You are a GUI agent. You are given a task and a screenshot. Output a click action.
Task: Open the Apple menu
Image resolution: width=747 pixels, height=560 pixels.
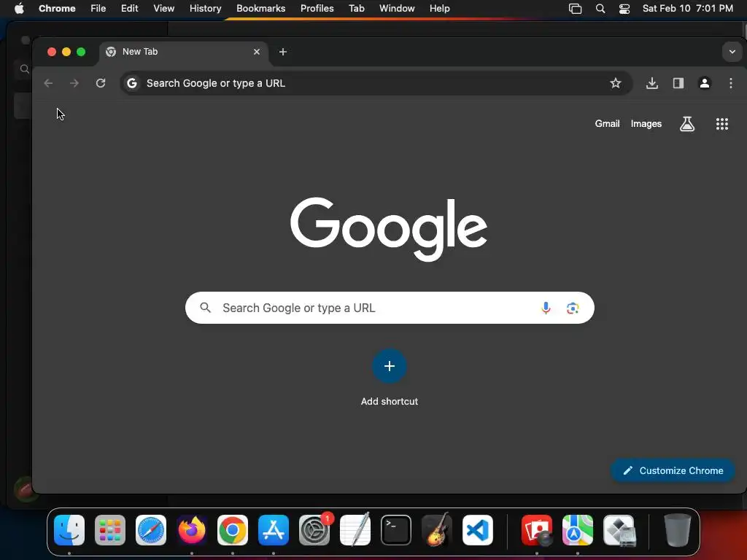coord(19,9)
